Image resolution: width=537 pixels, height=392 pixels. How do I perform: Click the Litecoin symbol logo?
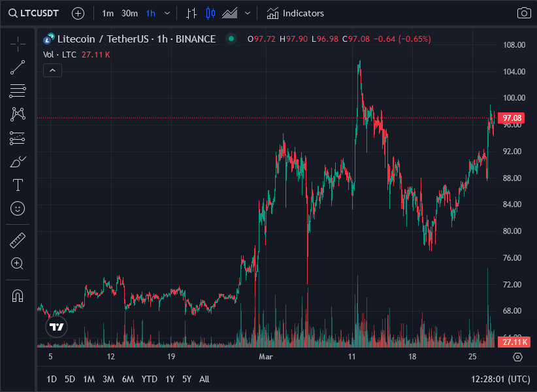(48, 39)
